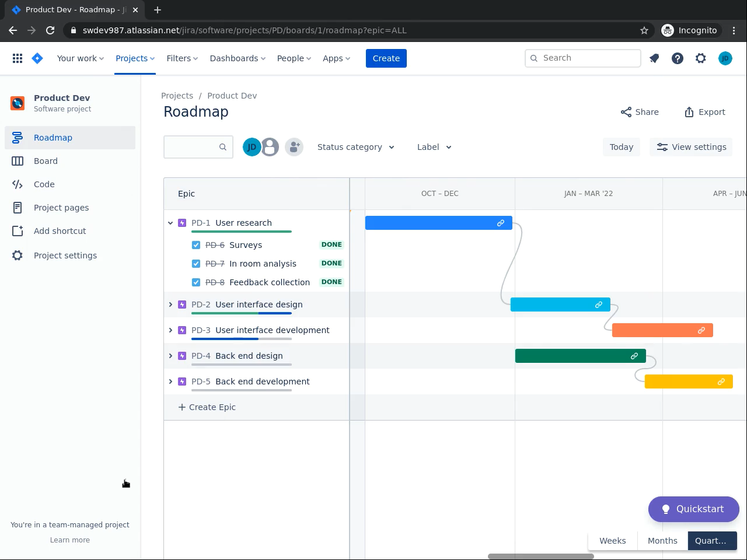Screen dimensions: 747x560
Task: Expand the PD-4 Back end design epic
Action: [170, 356]
